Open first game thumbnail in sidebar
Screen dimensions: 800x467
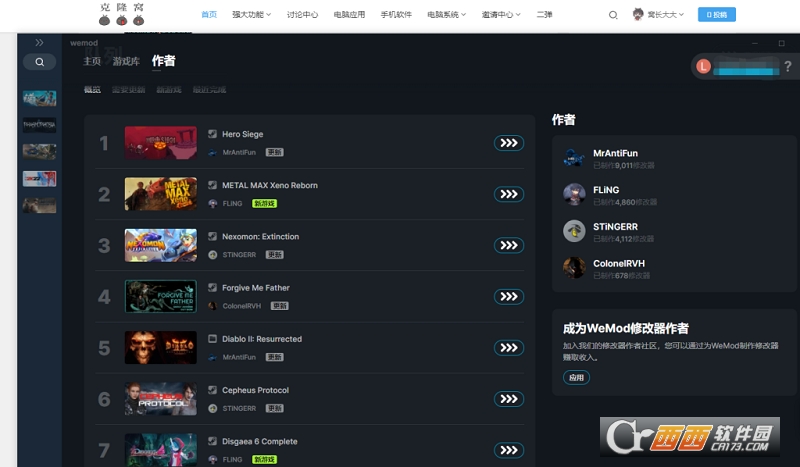click(x=39, y=98)
